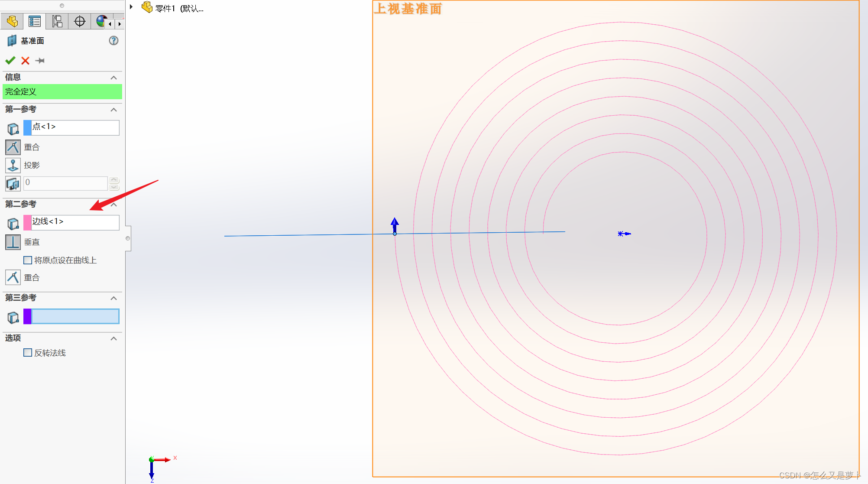This screenshot has height=484, width=868.
Task: Open the FeatureManager design tree tab
Action: click(12, 21)
